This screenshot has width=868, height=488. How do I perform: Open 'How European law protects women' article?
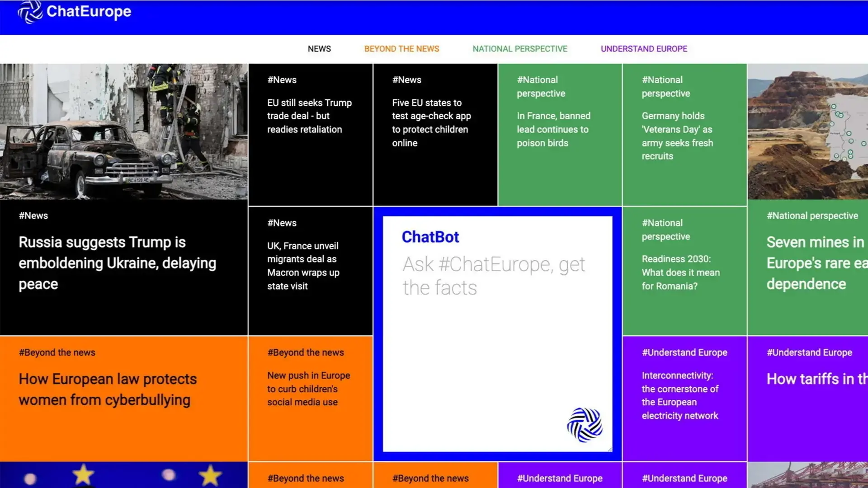[x=108, y=389]
